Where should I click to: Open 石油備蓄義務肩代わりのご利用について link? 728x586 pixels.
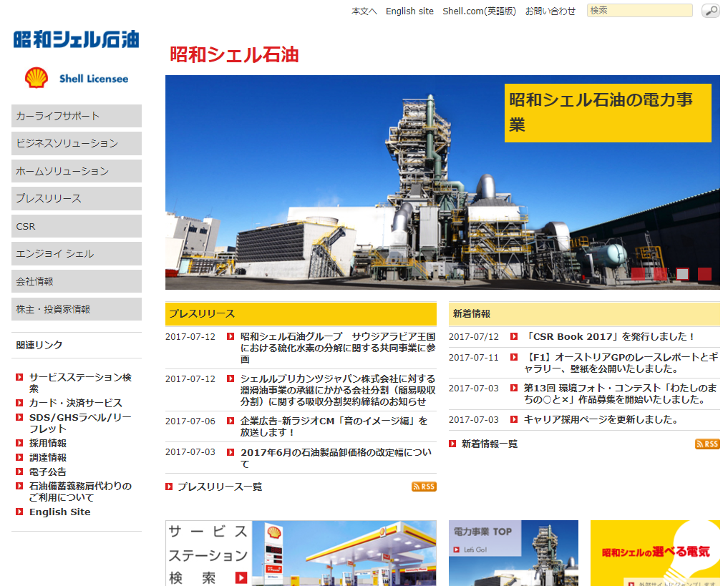click(x=80, y=492)
